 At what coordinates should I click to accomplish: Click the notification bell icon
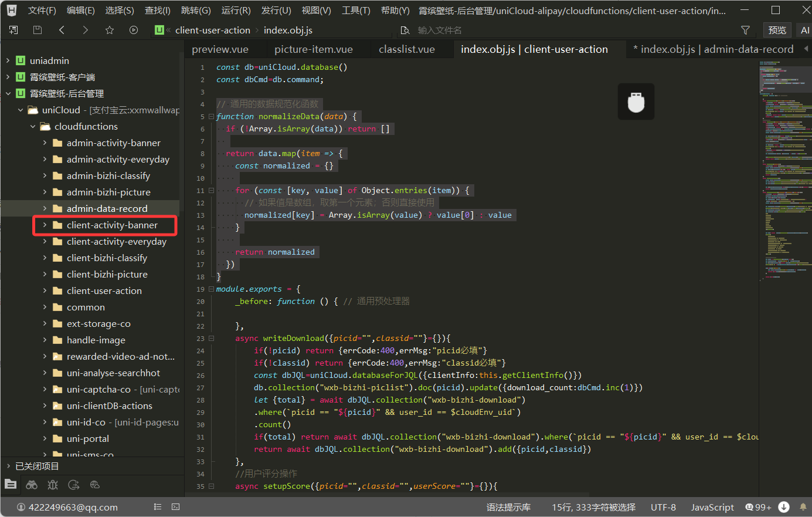(803, 507)
